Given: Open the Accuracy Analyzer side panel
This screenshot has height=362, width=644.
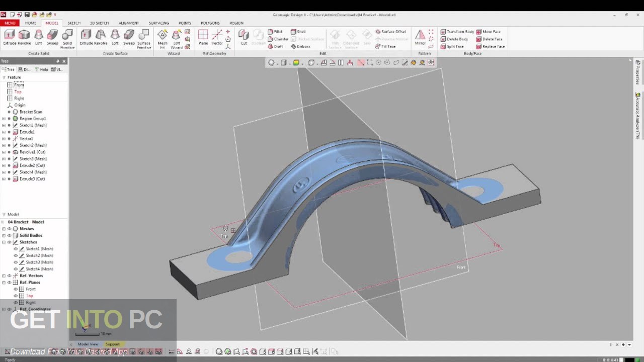Looking at the screenshot, I should point(638,116).
